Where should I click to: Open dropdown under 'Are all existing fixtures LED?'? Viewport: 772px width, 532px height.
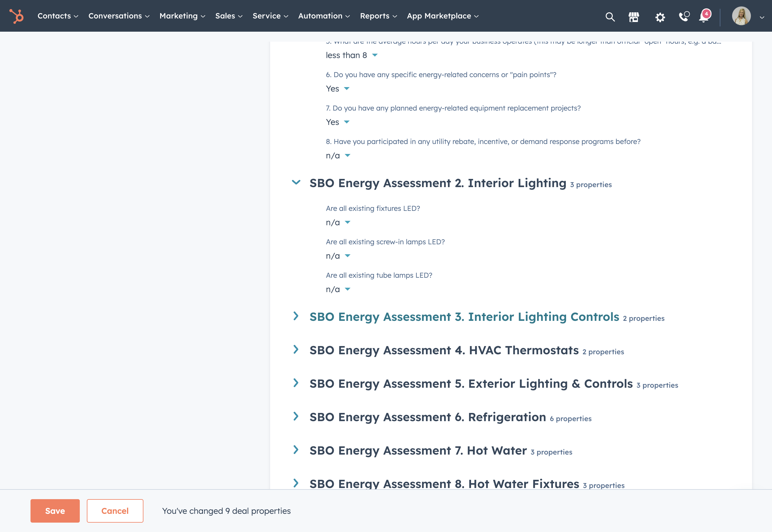tap(338, 222)
